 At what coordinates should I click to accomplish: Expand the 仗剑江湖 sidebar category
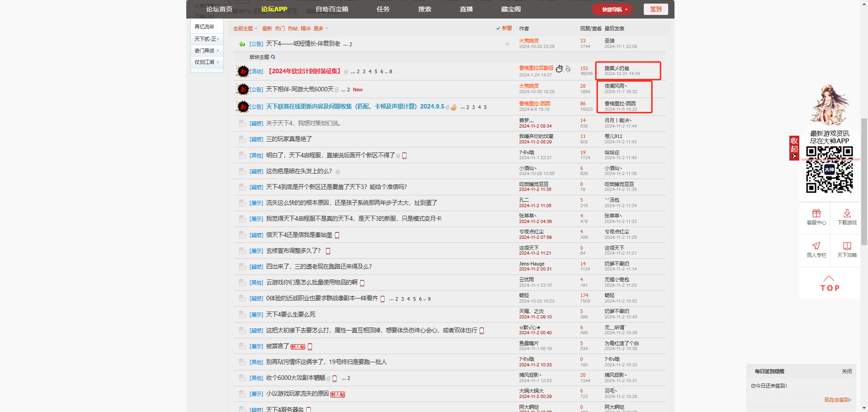(x=207, y=62)
